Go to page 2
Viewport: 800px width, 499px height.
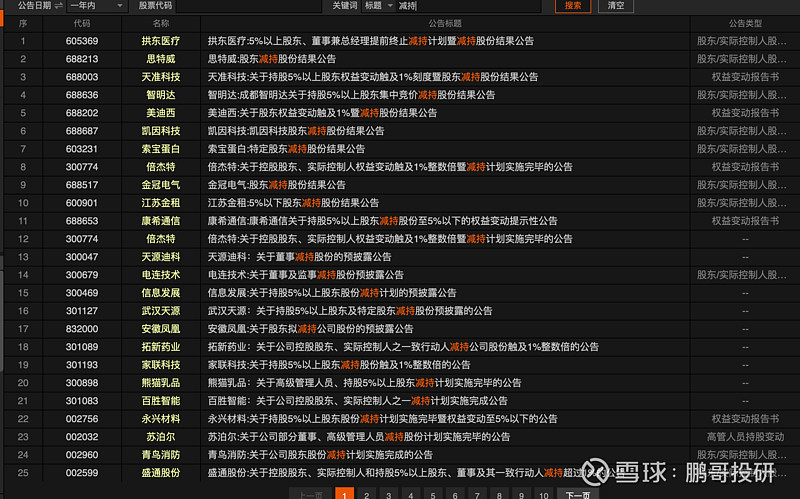[x=366, y=494]
